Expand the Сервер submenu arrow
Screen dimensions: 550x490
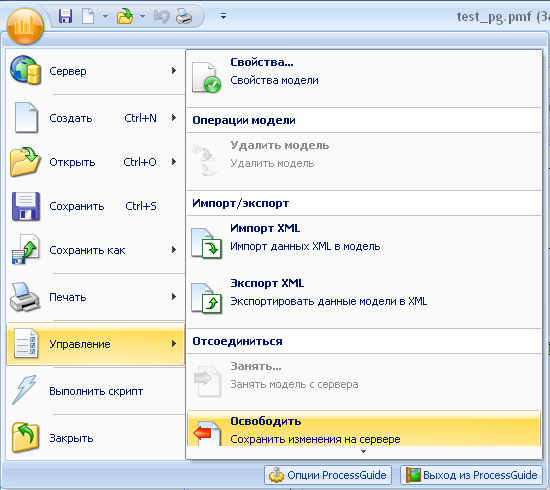tap(174, 71)
